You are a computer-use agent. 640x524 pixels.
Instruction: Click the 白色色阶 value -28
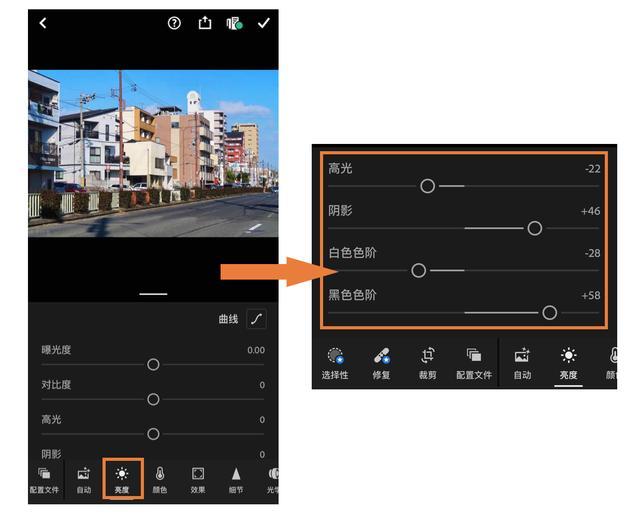point(592,253)
